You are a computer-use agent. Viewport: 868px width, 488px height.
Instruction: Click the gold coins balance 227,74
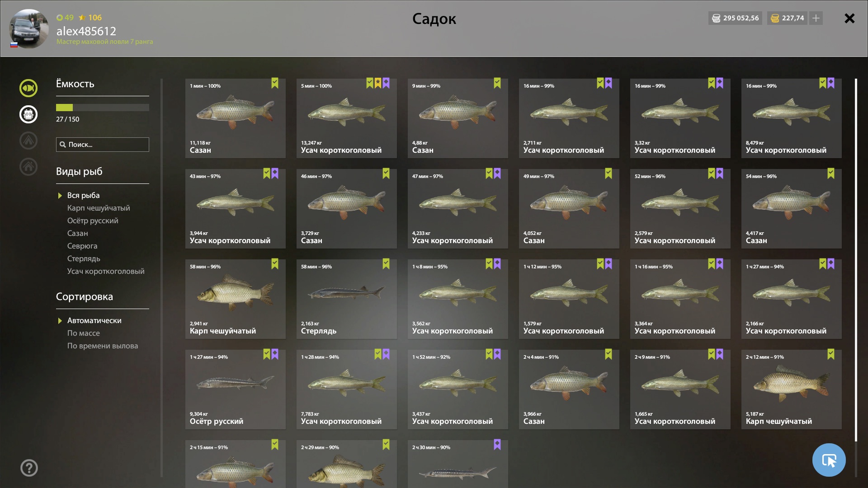[x=788, y=18]
